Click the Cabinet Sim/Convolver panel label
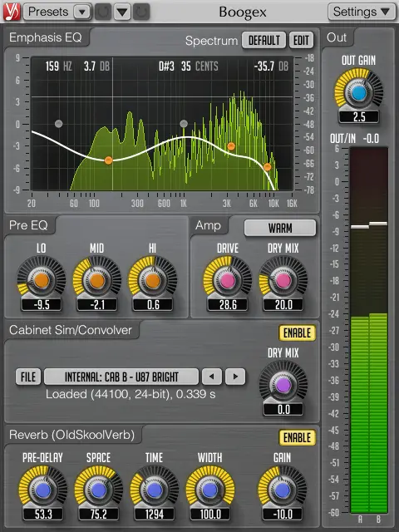Screen dimensions: 399x532 click(71, 330)
